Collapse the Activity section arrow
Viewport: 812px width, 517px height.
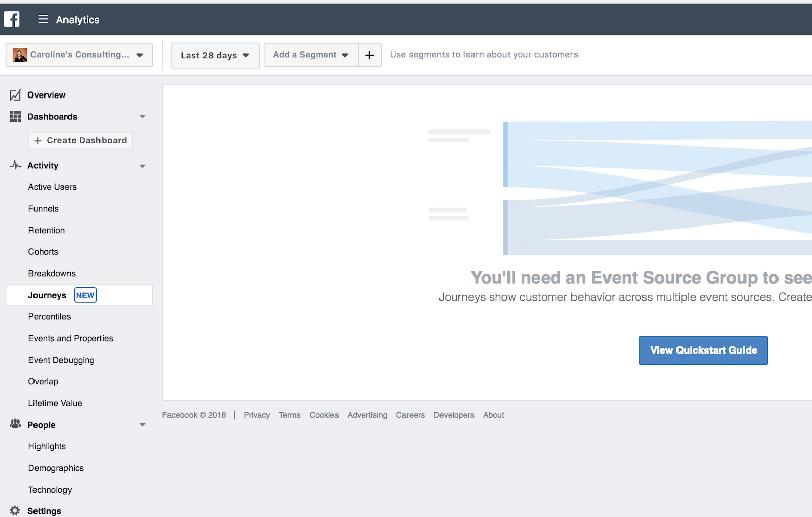tap(143, 166)
